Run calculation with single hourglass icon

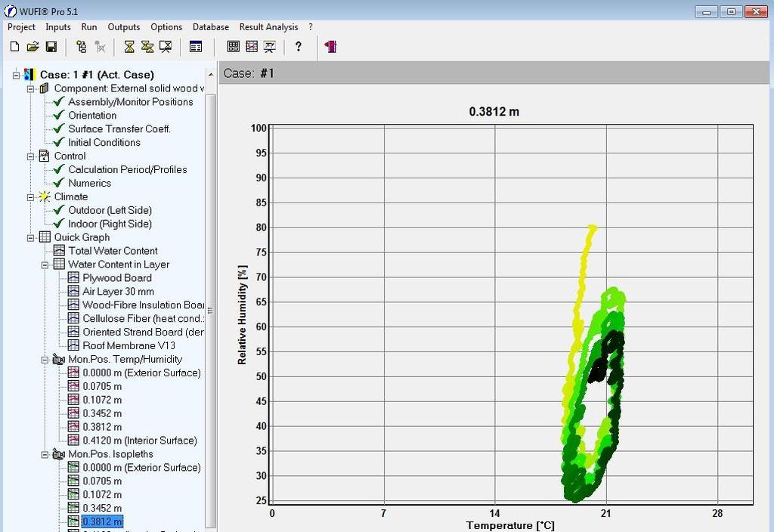tap(129, 46)
